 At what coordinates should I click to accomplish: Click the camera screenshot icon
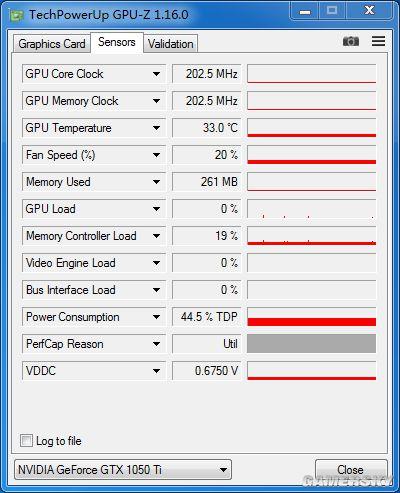pyautogui.click(x=351, y=41)
